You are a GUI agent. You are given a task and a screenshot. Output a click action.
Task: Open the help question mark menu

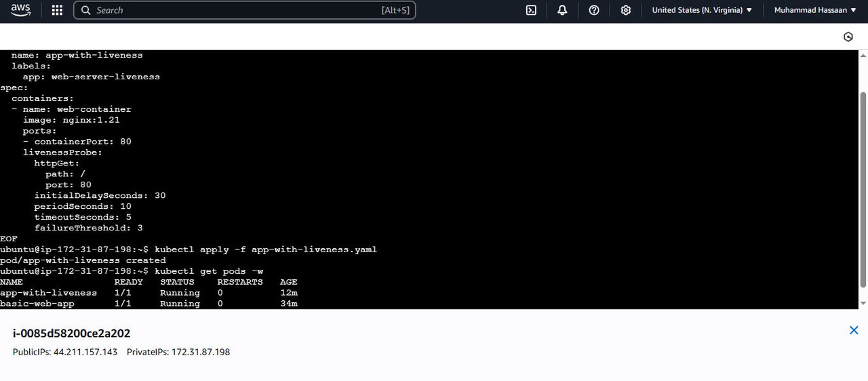coord(594,10)
